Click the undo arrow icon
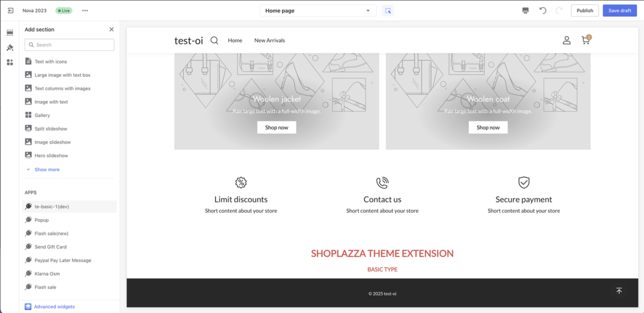Viewport: 644px width, 313px height. click(543, 11)
